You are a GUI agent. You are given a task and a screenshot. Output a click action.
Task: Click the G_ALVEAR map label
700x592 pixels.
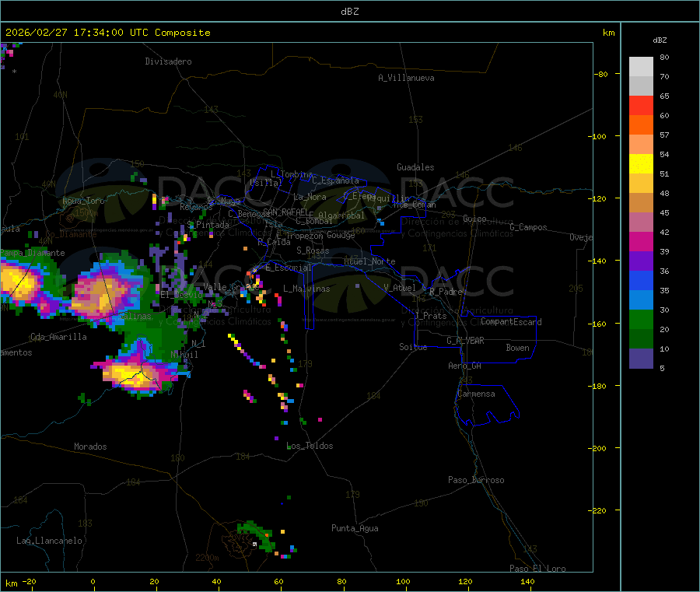click(x=466, y=341)
